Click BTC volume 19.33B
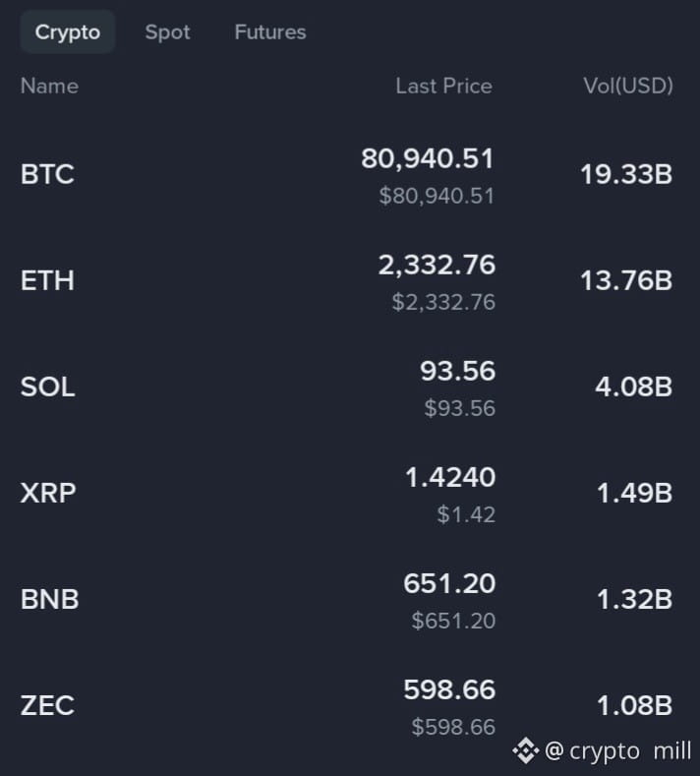 click(x=626, y=175)
